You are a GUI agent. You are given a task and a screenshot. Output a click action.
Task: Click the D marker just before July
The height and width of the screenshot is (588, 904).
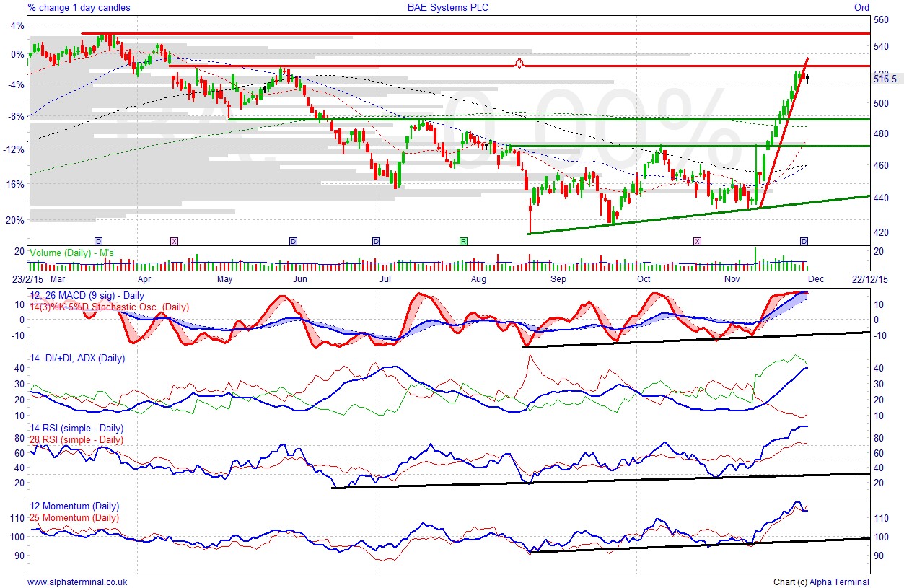tap(376, 240)
